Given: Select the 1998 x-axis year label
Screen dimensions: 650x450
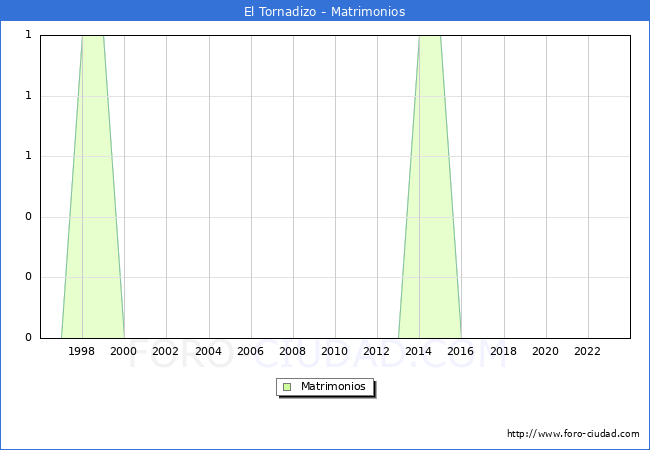Looking at the screenshot, I should (x=81, y=351).
